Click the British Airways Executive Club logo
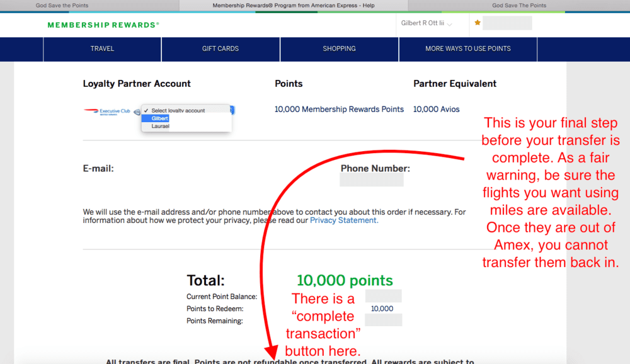The image size is (630, 364). click(x=107, y=111)
